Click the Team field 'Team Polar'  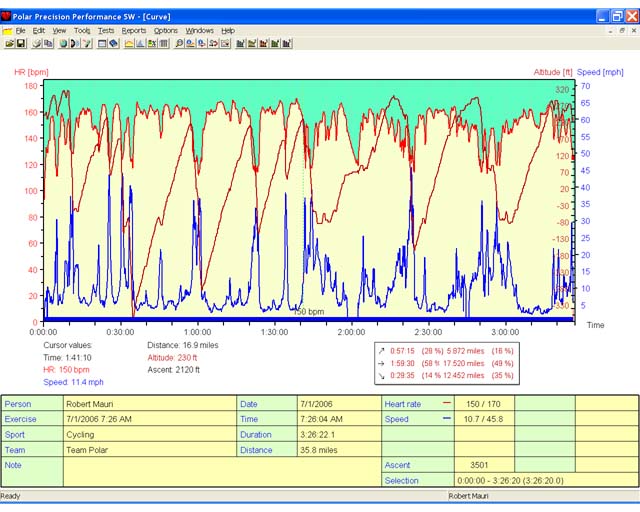(x=150, y=450)
